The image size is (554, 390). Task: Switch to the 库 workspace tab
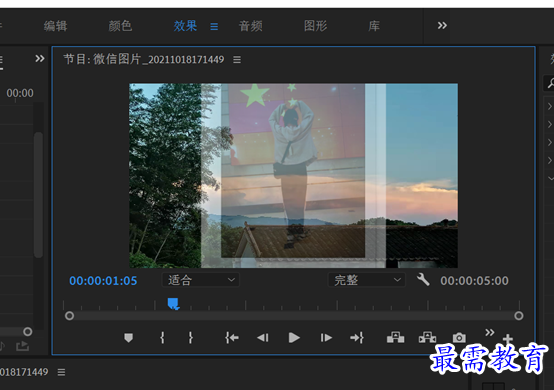(x=374, y=26)
